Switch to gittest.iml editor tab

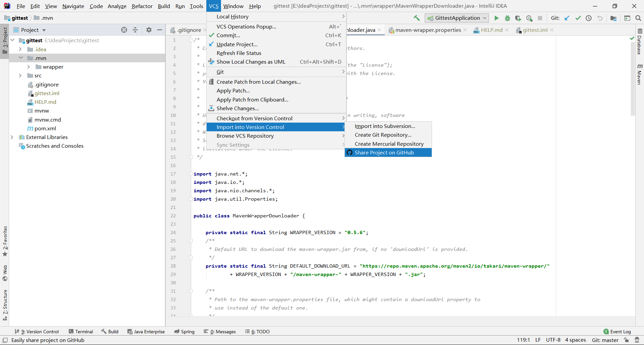point(535,30)
